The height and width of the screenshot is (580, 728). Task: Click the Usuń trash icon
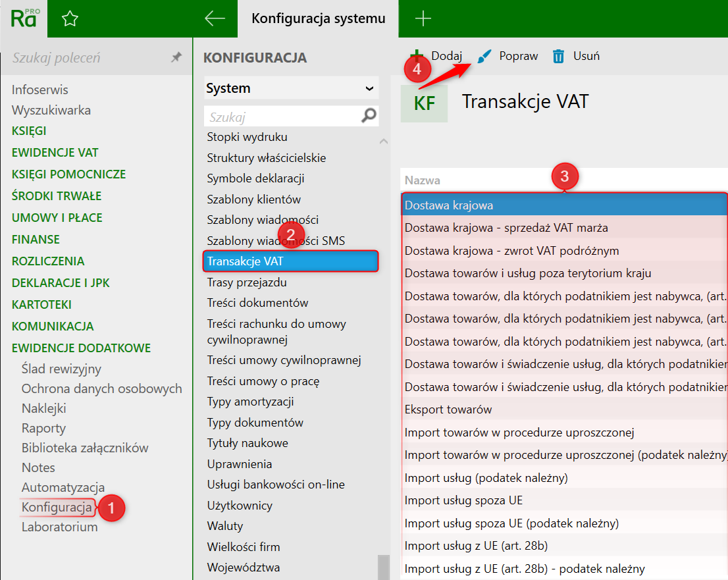tap(559, 57)
